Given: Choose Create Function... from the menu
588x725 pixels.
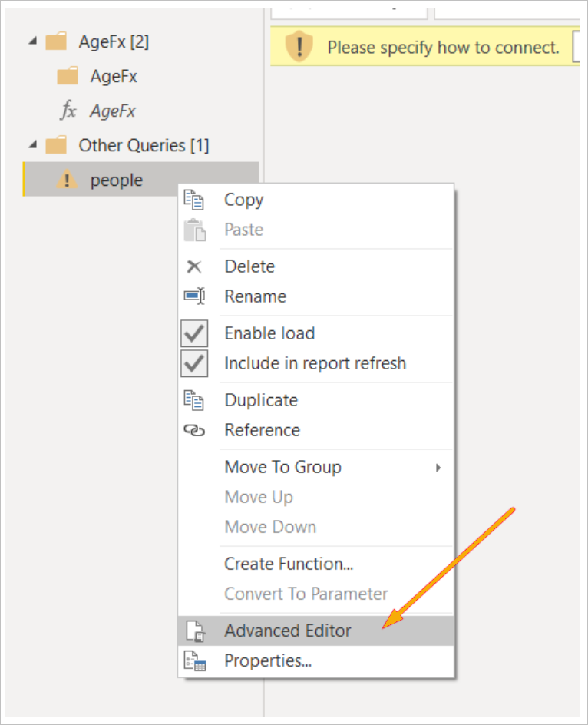Looking at the screenshot, I should click(289, 564).
